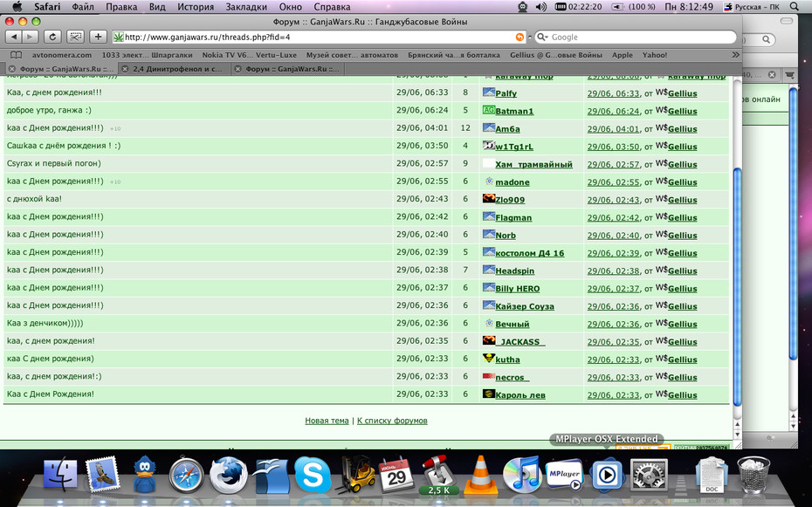Open the Правка menu
Screen dimensions: 812x507
121,7
